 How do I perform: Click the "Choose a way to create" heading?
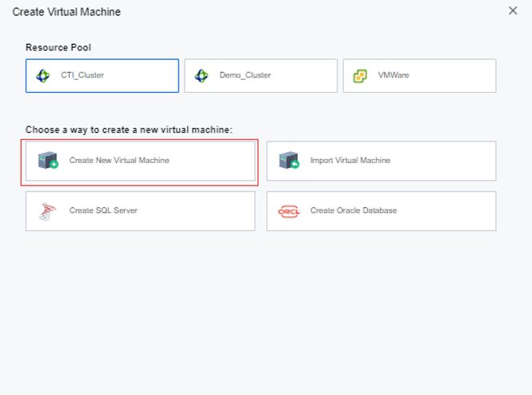coord(129,130)
